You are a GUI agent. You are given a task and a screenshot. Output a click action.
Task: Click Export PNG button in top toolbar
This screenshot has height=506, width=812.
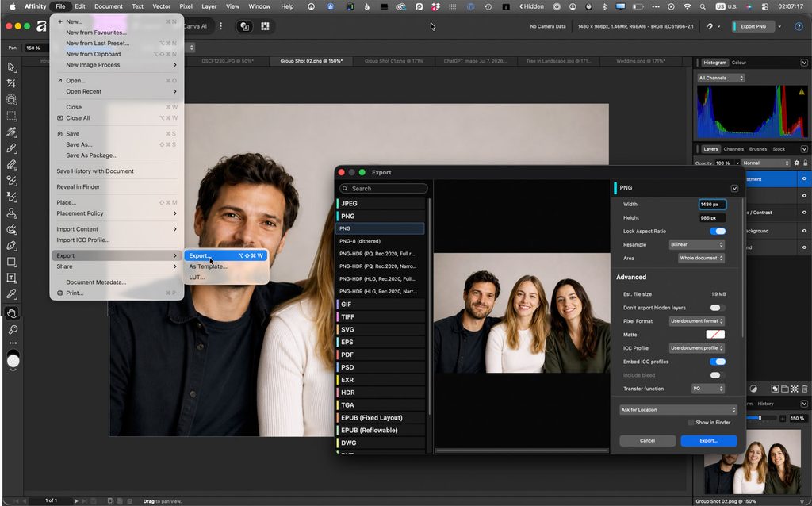[x=753, y=26]
